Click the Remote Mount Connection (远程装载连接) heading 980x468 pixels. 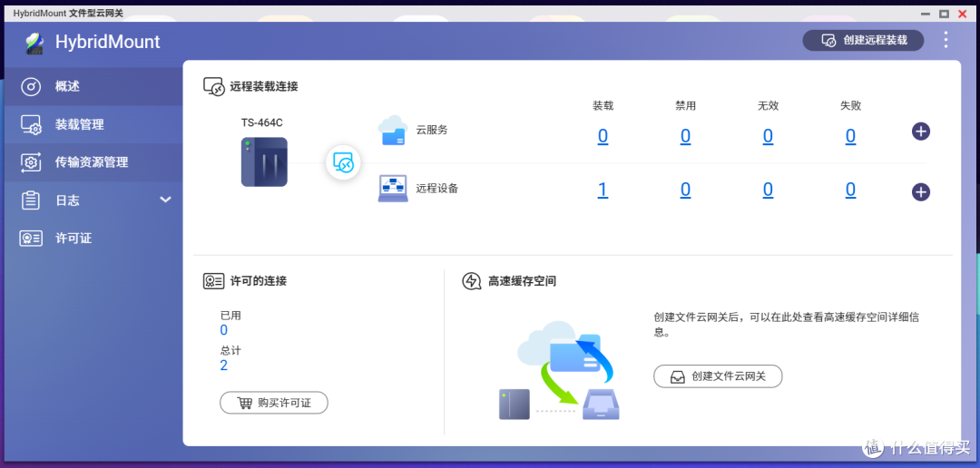pos(264,87)
